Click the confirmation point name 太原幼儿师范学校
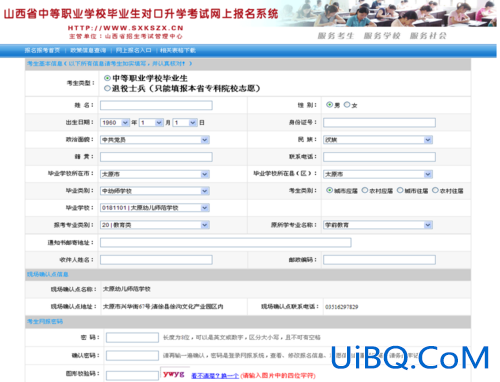Viewport: 500px width, 382px height. click(x=127, y=289)
